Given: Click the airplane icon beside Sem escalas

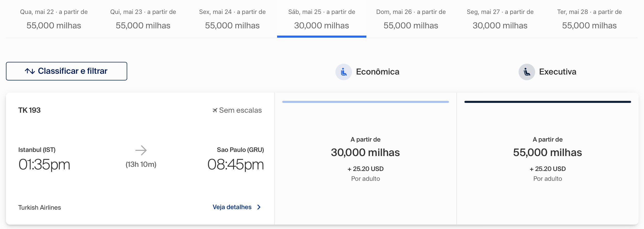Looking at the screenshot, I should pos(215,110).
